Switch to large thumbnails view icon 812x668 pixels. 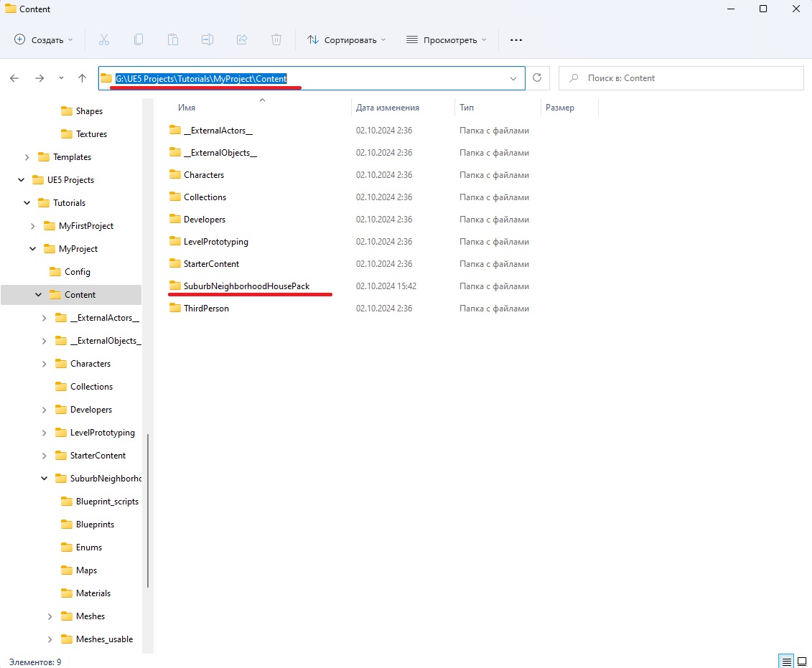[802, 662]
